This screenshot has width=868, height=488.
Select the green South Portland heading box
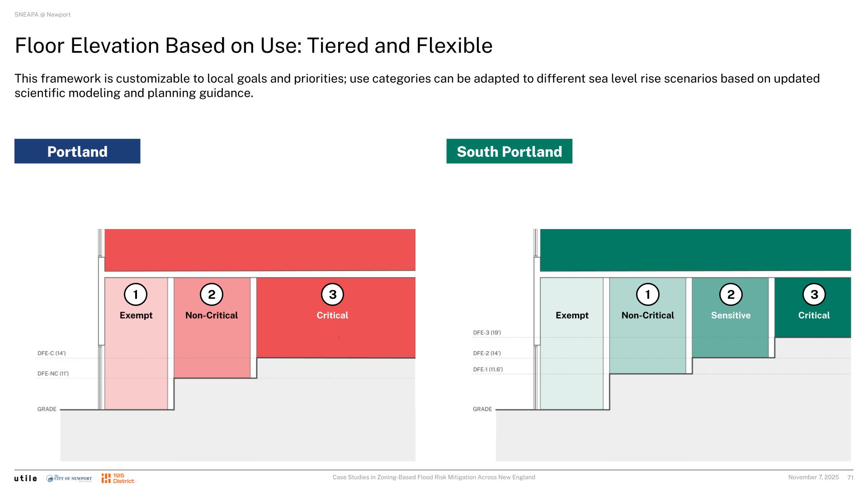coord(509,151)
